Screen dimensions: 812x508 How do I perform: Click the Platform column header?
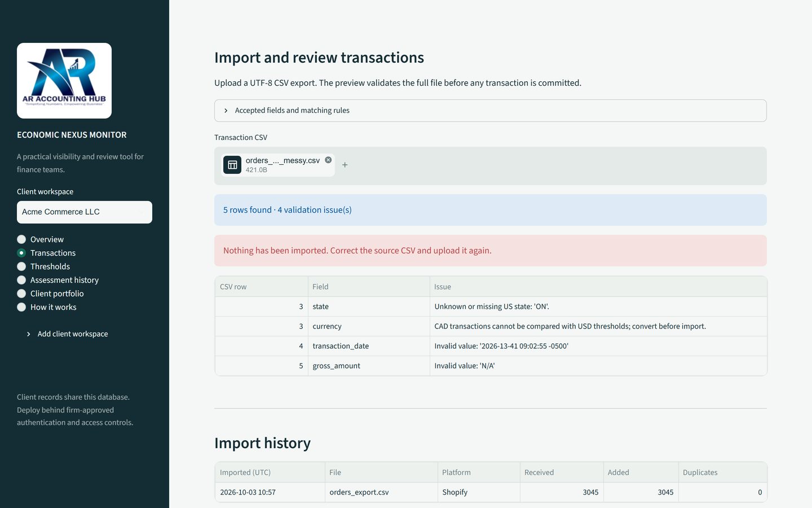pyautogui.click(x=479, y=472)
